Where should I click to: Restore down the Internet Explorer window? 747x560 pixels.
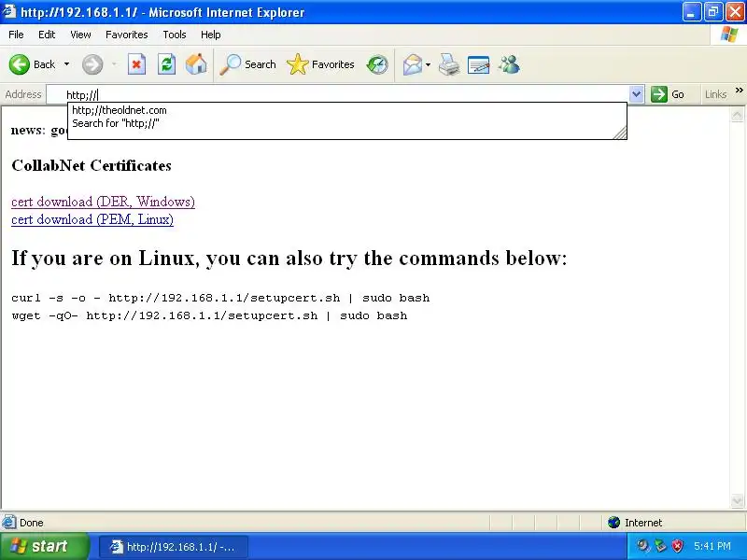coord(713,12)
